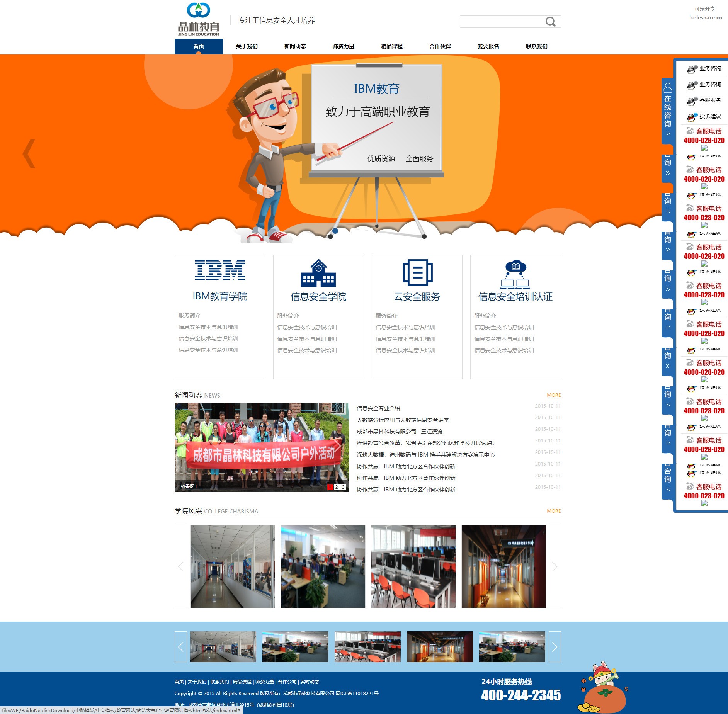The image size is (728, 714).
Task: Click the second 业务咨询 QQ entry
Action: [704, 85]
